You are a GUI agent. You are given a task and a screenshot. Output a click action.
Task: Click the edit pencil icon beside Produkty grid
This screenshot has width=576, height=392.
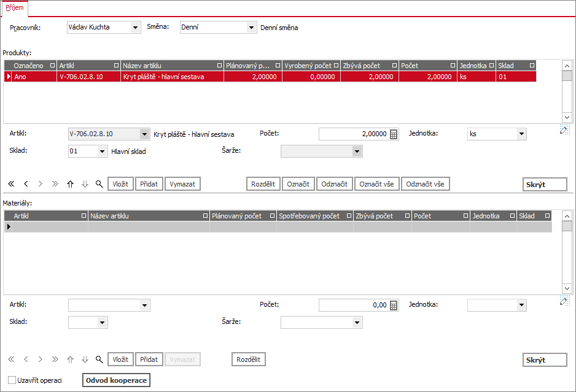(564, 129)
